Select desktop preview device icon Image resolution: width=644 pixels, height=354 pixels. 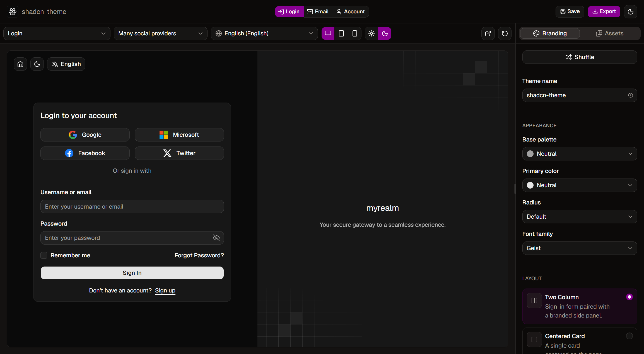328,33
